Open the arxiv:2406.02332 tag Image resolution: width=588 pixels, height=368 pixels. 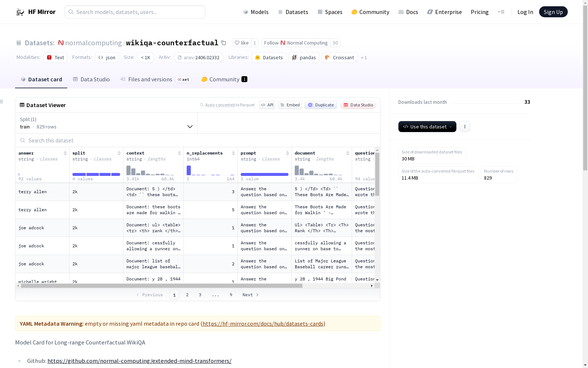tap(199, 57)
